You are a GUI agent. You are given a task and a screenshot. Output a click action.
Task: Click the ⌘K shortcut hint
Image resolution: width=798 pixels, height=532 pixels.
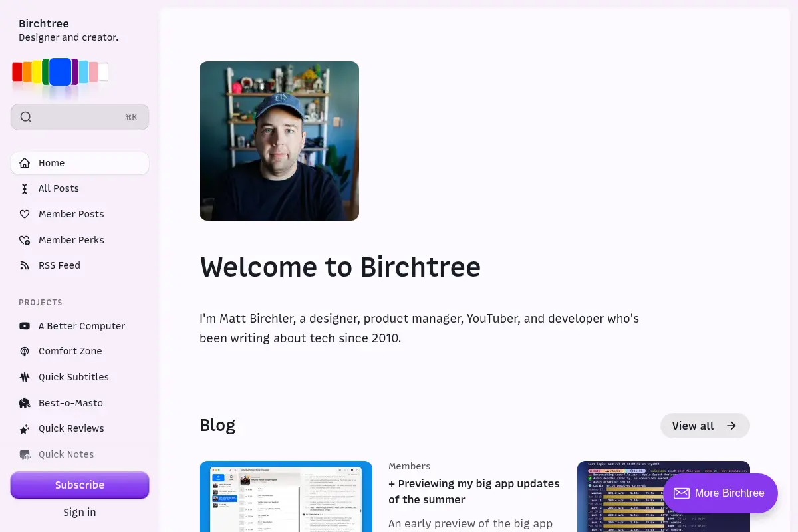(131, 117)
